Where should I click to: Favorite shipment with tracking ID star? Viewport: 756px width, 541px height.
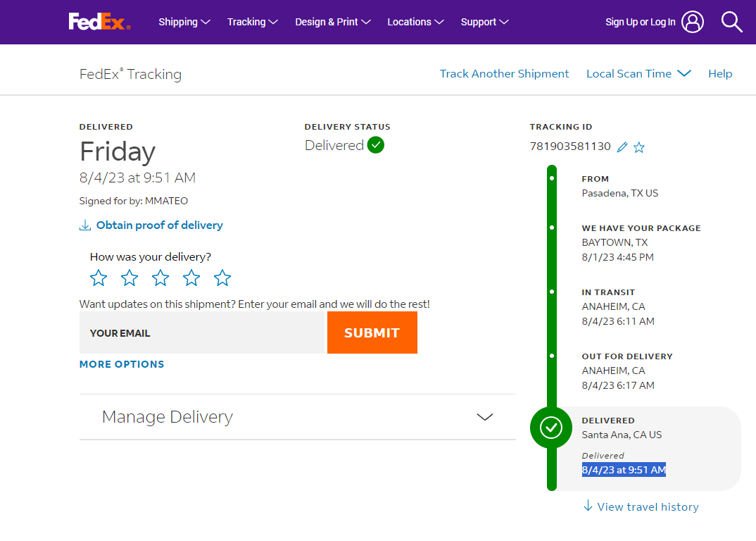639,147
